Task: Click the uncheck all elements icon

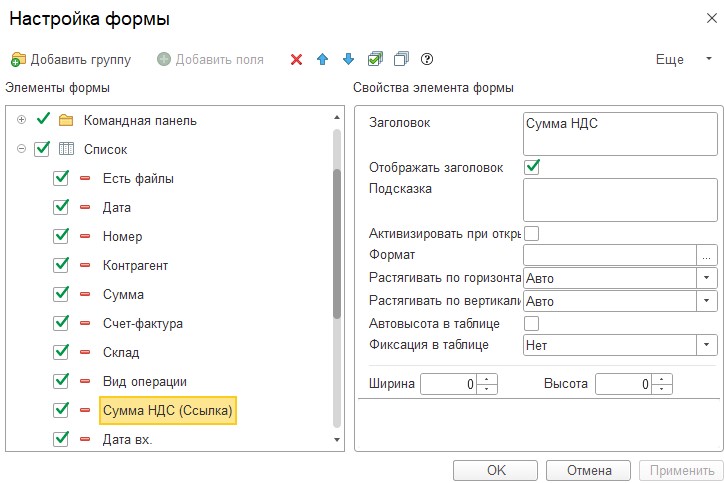Action: coord(401,60)
